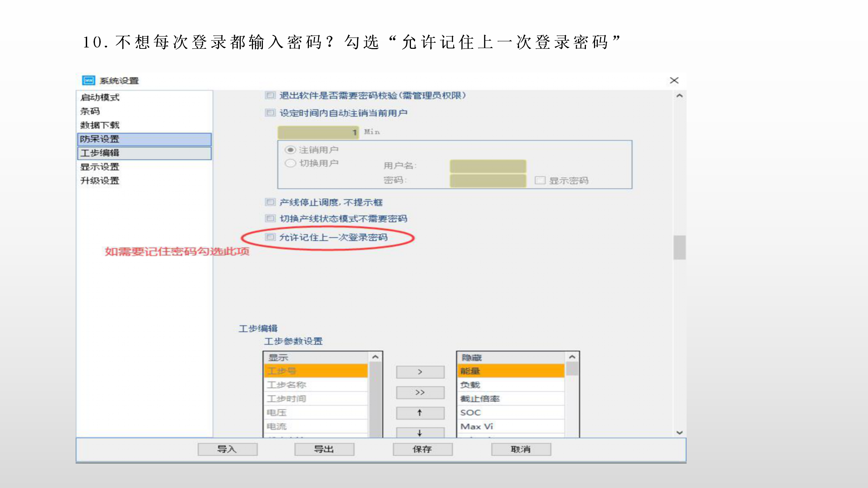
Task: Tick the 显示密码 checkbox
Action: (x=540, y=180)
